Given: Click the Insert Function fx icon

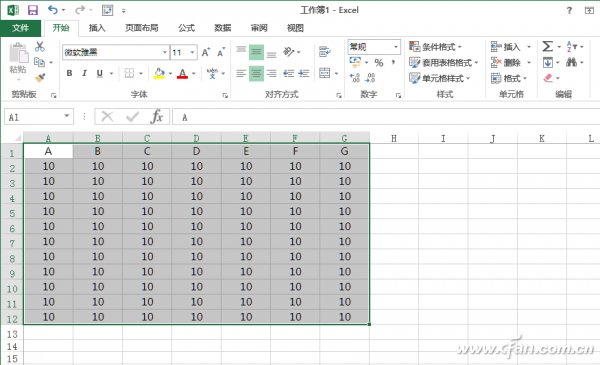Looking at the screenshot, I should 157,117.
